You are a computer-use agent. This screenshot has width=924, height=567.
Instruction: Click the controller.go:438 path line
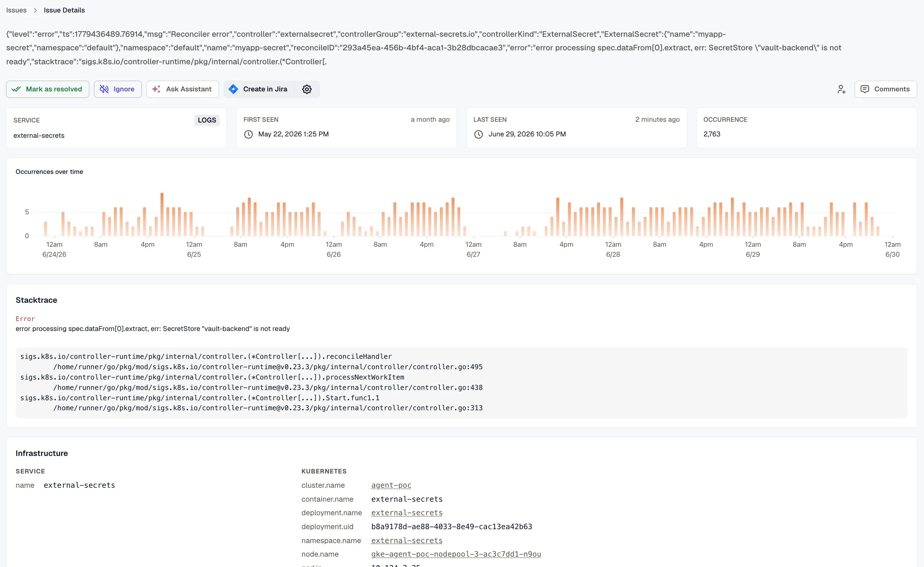coord(268,387)
